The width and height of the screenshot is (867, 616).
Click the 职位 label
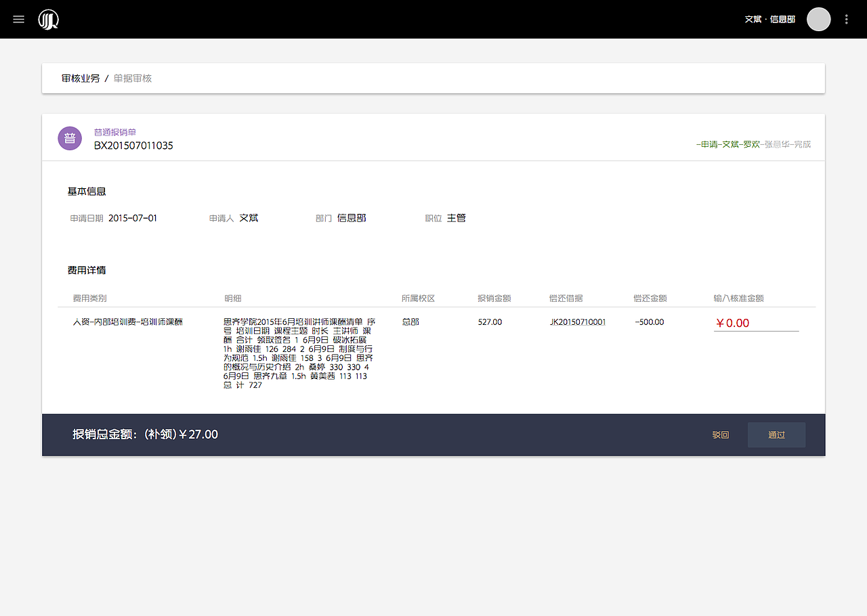click(x=433, y=219)
